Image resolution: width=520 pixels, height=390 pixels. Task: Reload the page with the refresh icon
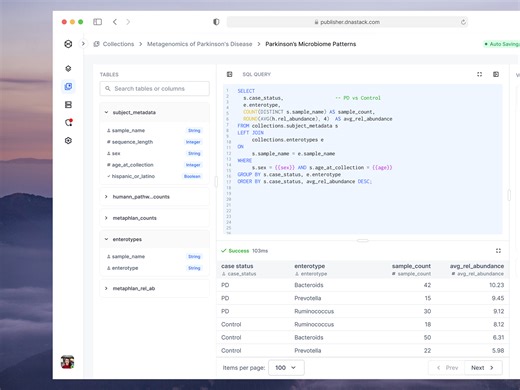463,22
